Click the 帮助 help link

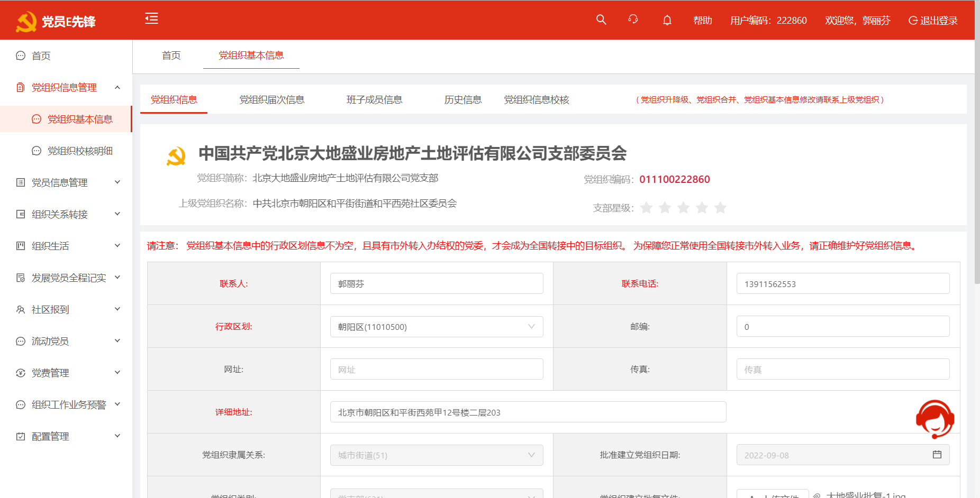point(702,21)
